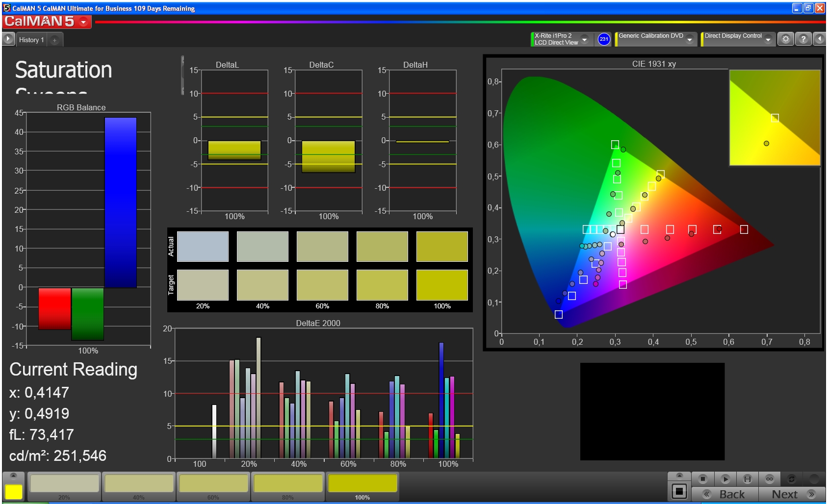The width and height of the screenshot is (828, 504).
Task: Go to the Next workflow step
Action: [x=791, y=494]
